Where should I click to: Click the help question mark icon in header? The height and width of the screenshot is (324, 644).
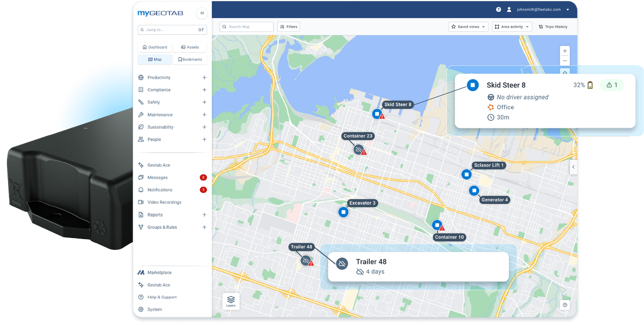(x=499, y=10)
